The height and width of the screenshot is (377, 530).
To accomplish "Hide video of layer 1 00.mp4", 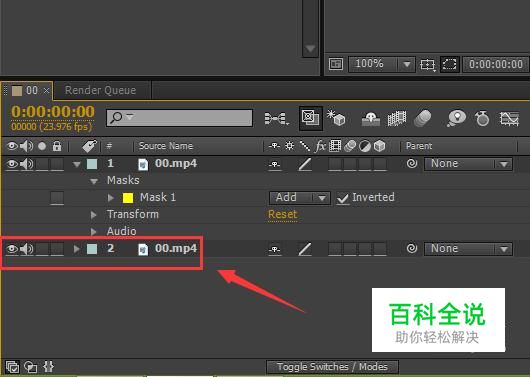I will (x=12, y=164).
